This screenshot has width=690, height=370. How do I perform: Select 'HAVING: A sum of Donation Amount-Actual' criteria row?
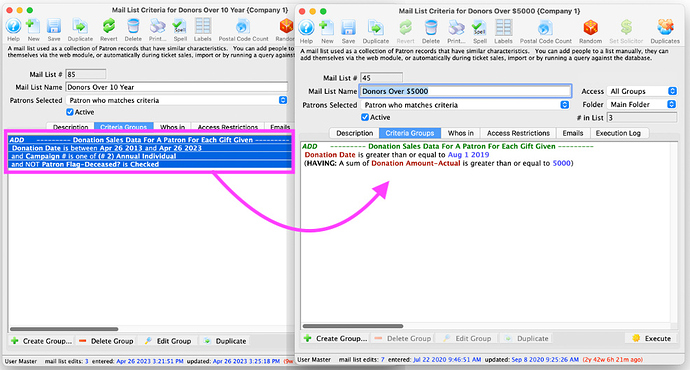[439, 163]
